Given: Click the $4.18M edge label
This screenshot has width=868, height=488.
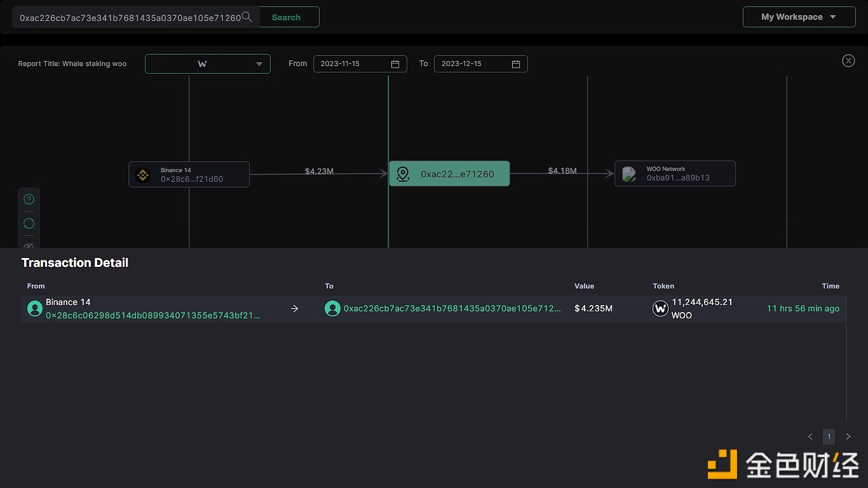Looking at the screenshot, I should [562, 170].
